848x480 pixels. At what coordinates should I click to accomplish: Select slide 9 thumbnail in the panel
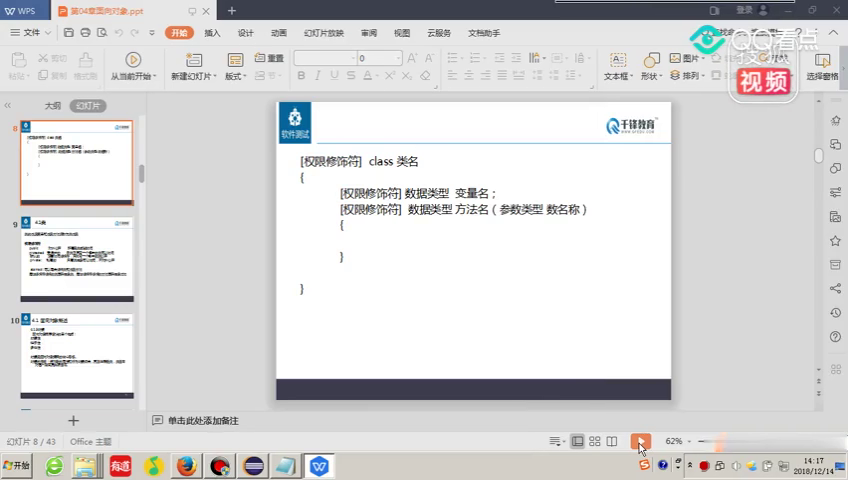[78, 259]
